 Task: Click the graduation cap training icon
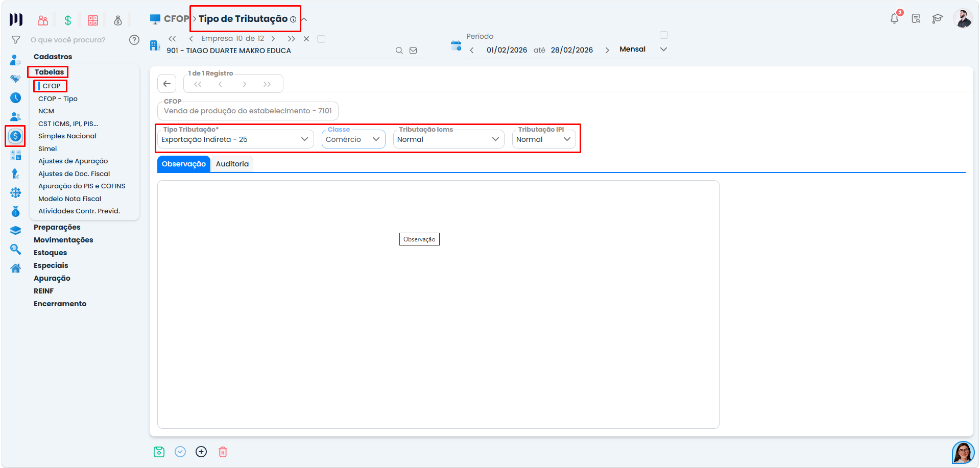click(937, 19)
